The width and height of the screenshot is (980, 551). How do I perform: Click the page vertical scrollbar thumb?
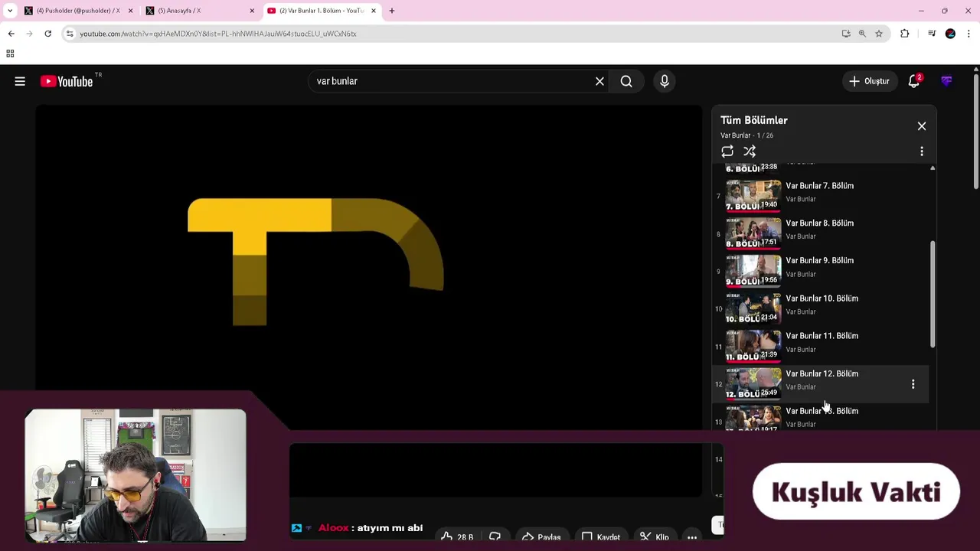(976, 130)
